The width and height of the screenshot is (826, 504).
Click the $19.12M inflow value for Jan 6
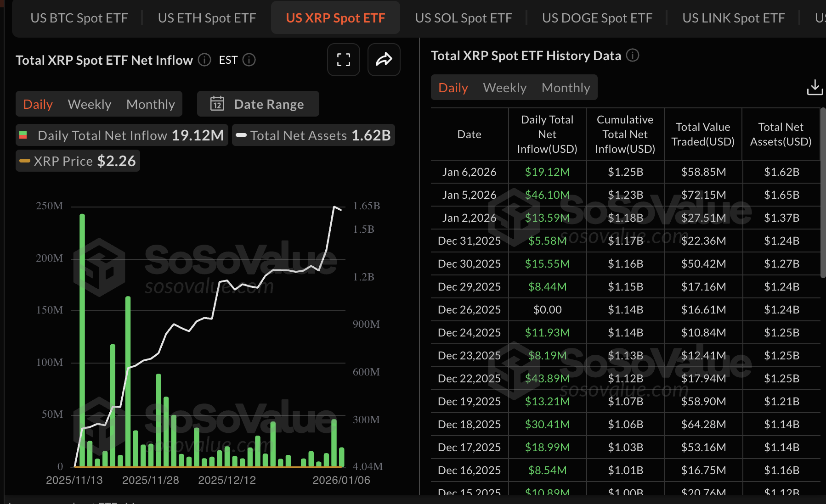click(x=547, y=171)
